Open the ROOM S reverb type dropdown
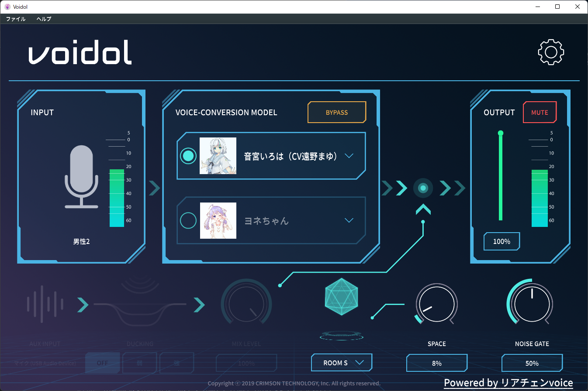588x391 pixels. pos(342,362)
